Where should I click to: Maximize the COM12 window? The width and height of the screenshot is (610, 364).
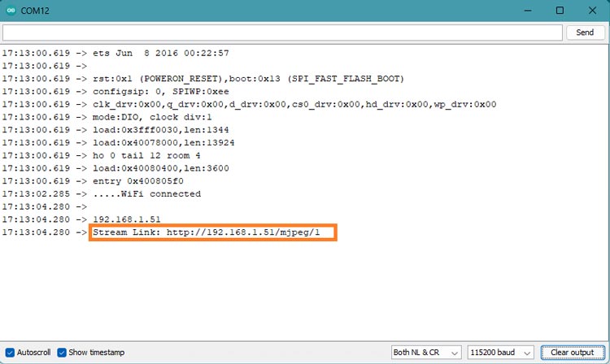560,11
